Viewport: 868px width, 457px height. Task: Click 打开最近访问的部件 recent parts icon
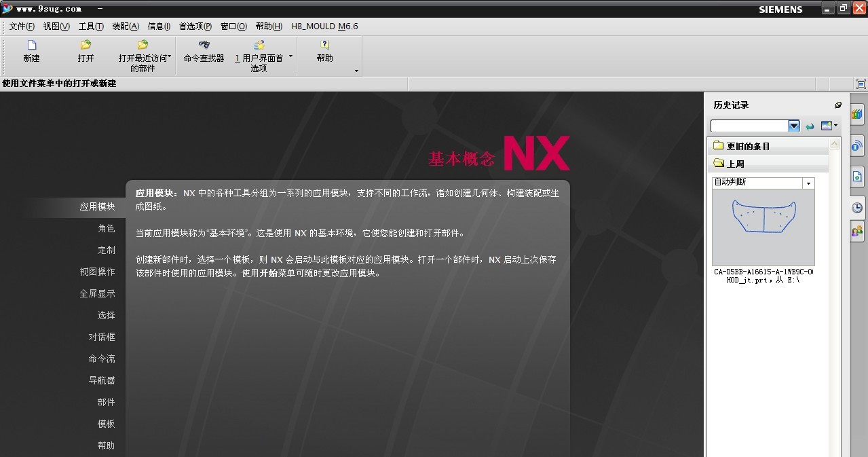click(143, 45)
